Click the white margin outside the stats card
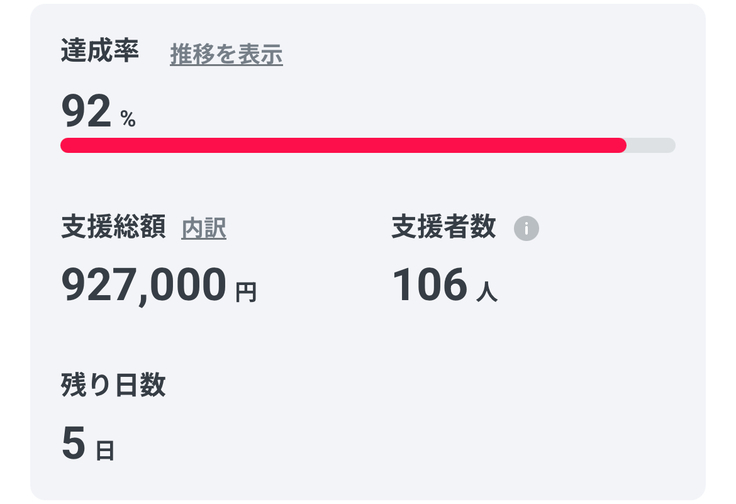The height and width of the screenshot is (504, 736). coord(720,250)
